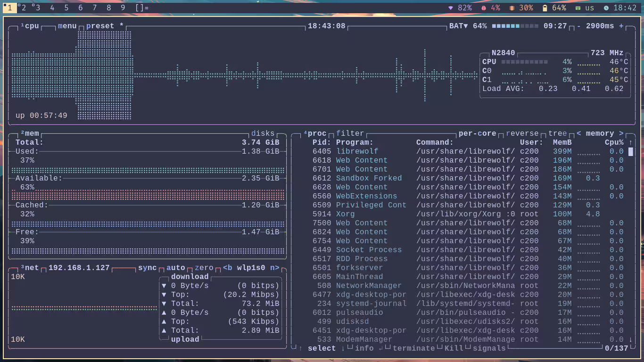Decrease update interval with minus sign
This screenshot has height=362, width=644.
(579, 26)
